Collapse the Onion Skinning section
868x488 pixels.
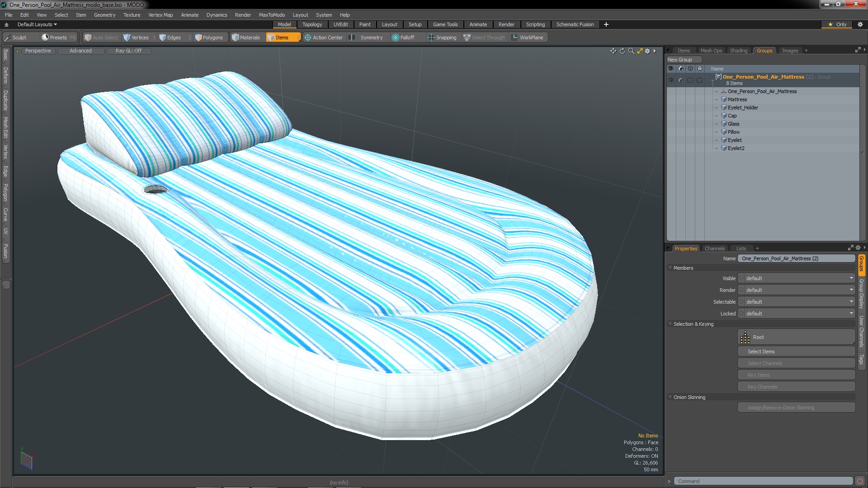(670, 397)
